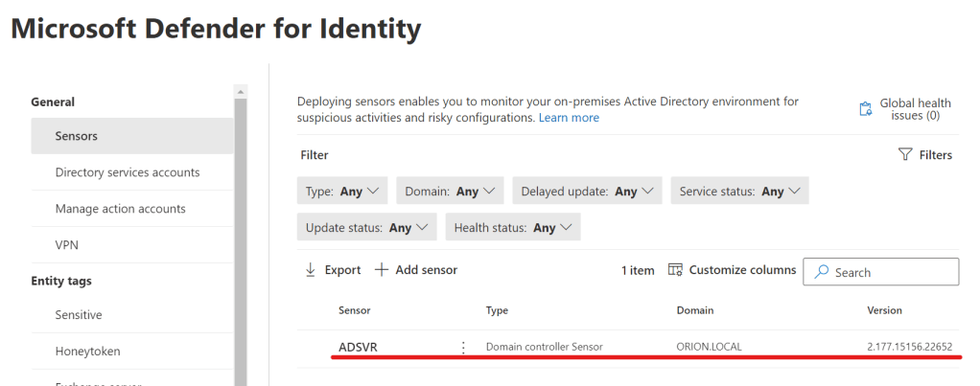The height and width of the screenshot is (386, 980).
Task: Open the ADSVR row three-dot menu
Action: pyautogui.click(x=463, y=347)
